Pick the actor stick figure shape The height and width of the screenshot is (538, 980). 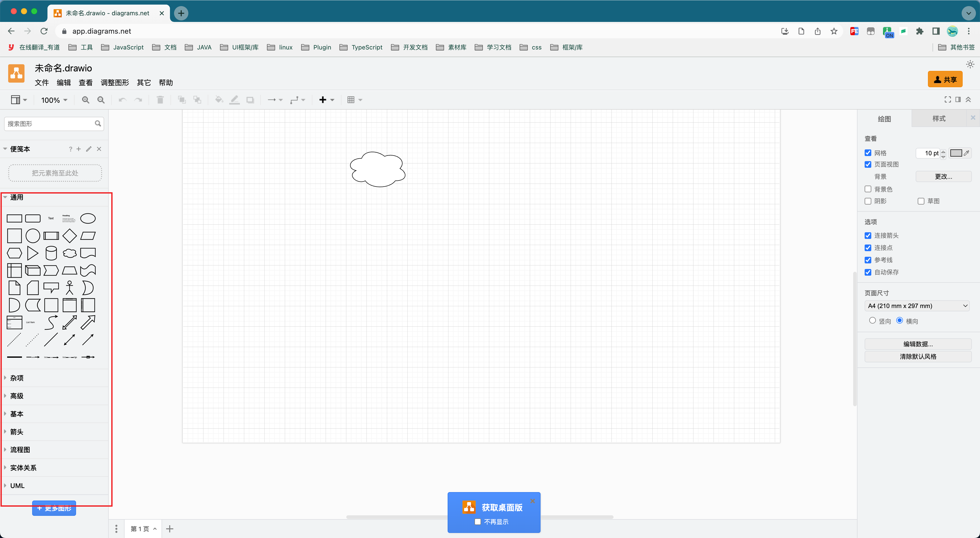(69, 288)
